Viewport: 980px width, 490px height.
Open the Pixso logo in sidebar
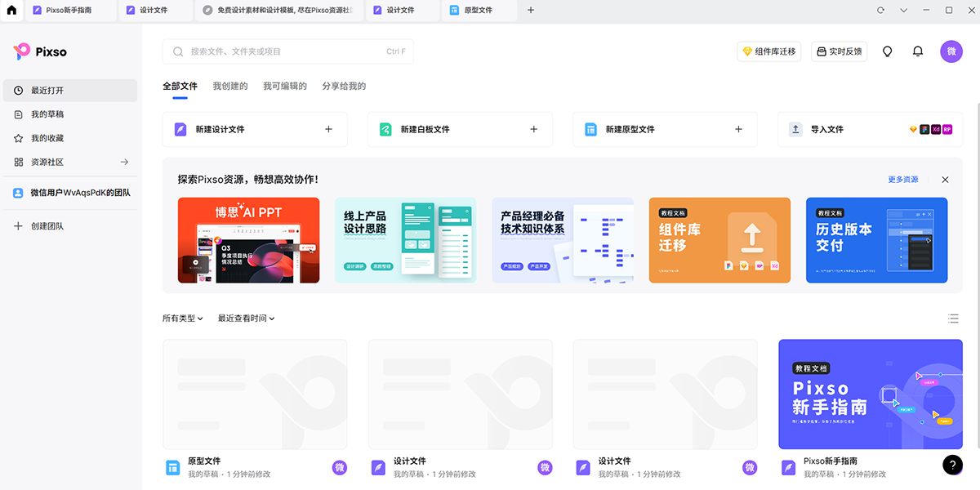40,51
